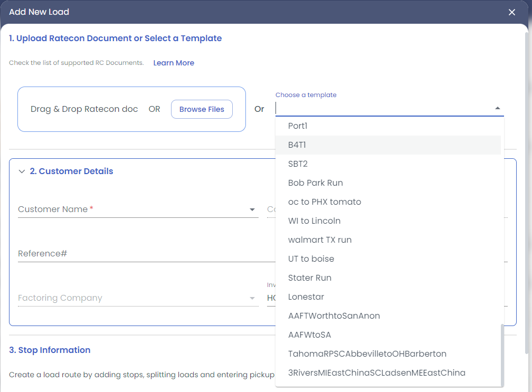Pick the AAFWtoSA template
532x392 pixels.
click(309, 334)
